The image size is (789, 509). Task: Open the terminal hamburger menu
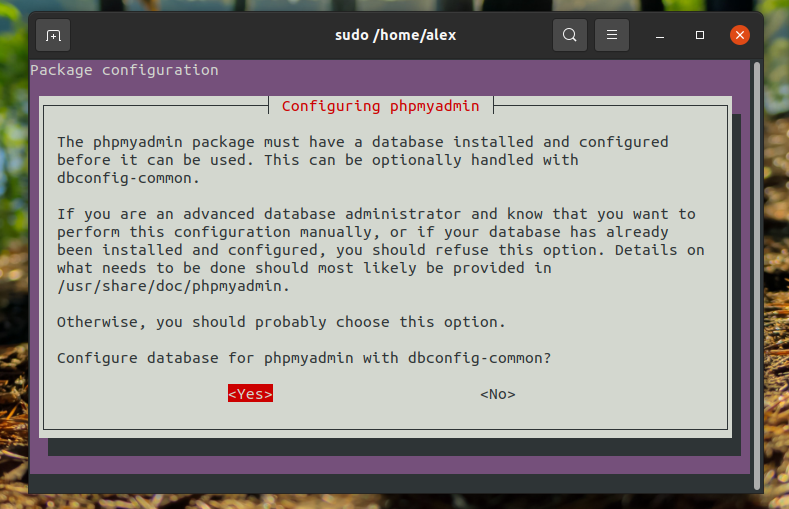[612, 35]
